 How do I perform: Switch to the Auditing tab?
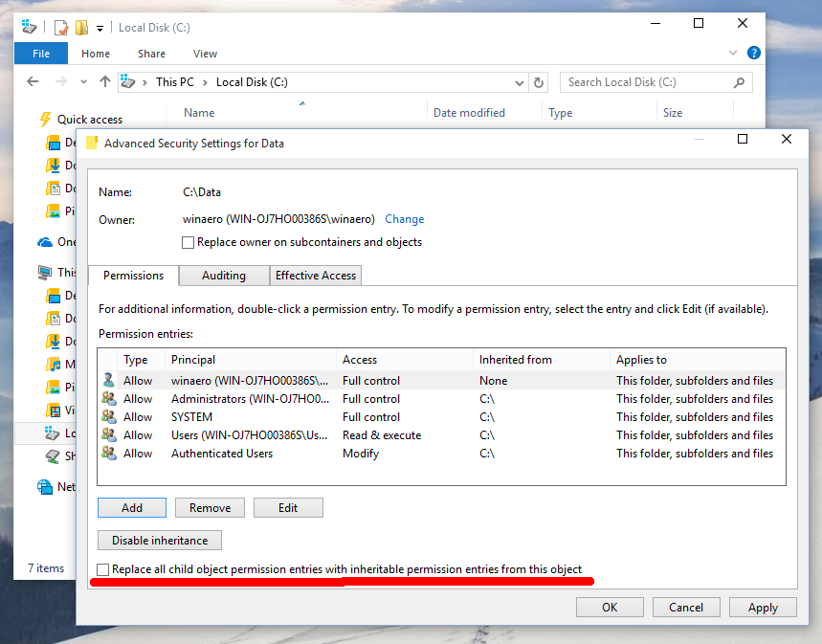pos(223,275)
